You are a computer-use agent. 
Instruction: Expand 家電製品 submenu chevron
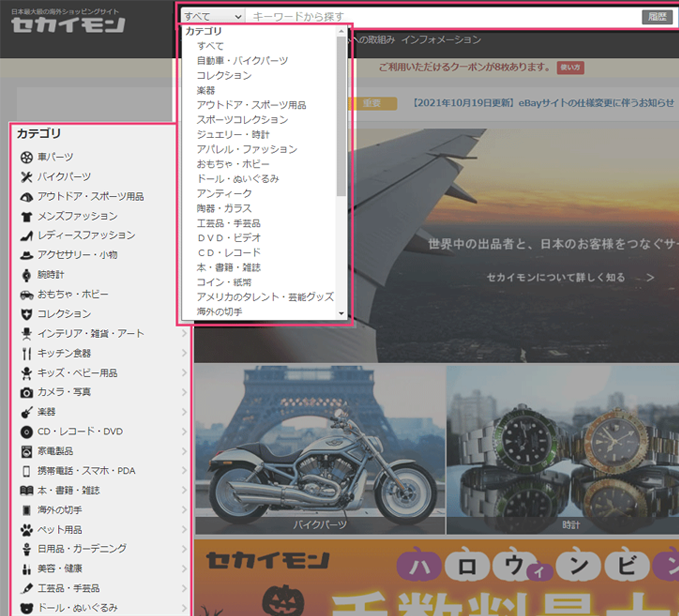coord(184,451)
